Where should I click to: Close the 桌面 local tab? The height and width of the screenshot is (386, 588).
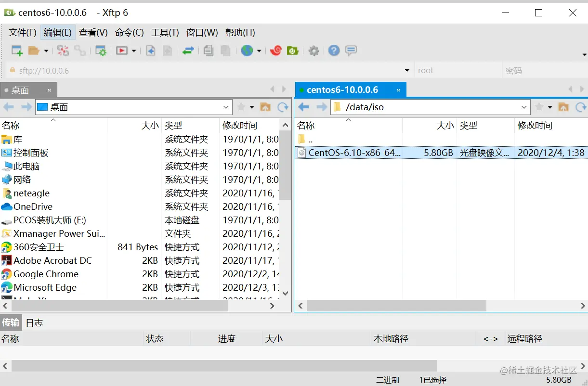point(49,90)
